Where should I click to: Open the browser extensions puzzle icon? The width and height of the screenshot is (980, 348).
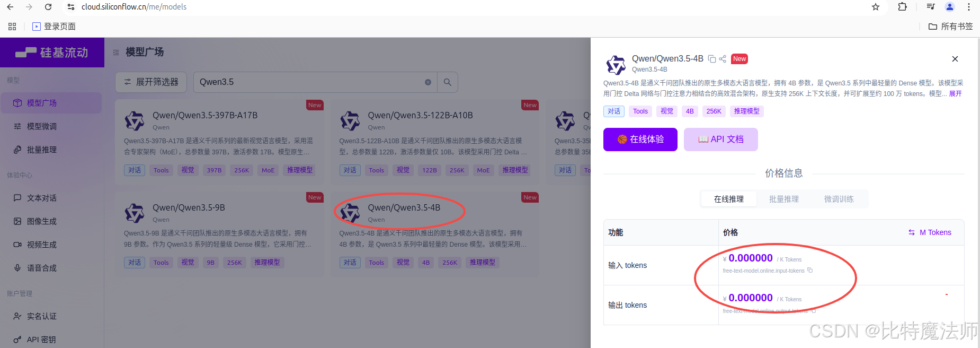(x=903, y=7)
